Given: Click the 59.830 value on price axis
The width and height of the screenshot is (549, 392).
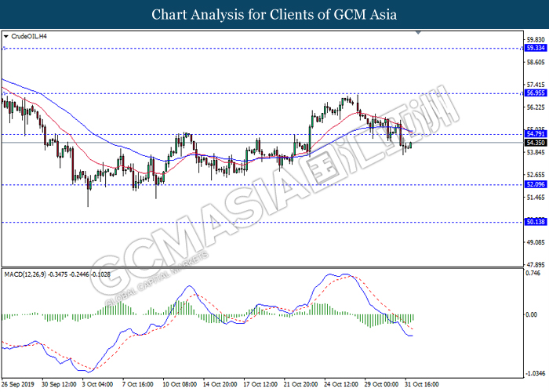Looking at the screenshot, I should pos(535,39).
